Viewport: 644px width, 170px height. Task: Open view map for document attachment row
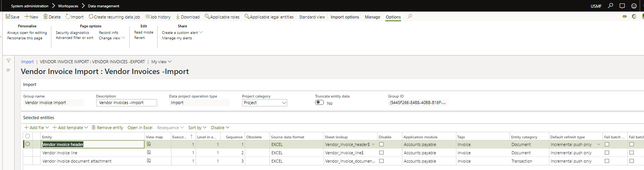point(149,161)
